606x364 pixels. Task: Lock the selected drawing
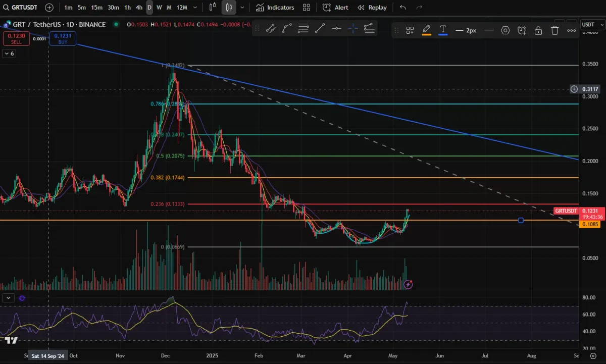pyautogui.click(x=538, y=30)
